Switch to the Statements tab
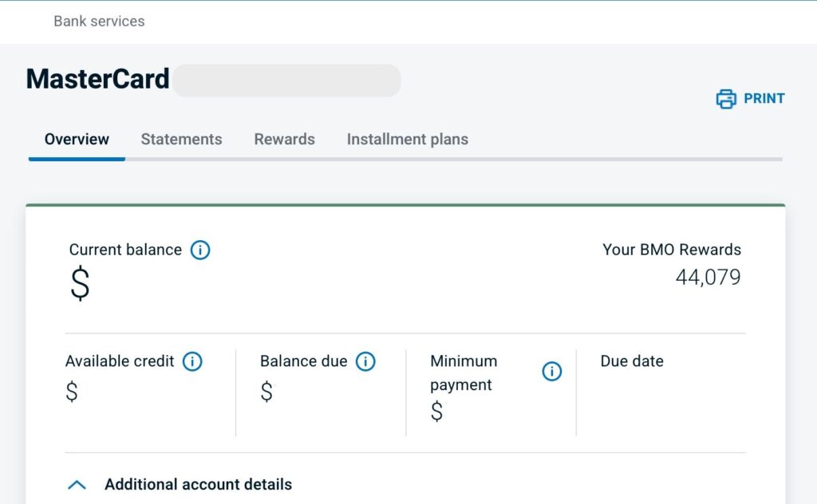Viewport: 817px width, 504px height. point(181,140)
